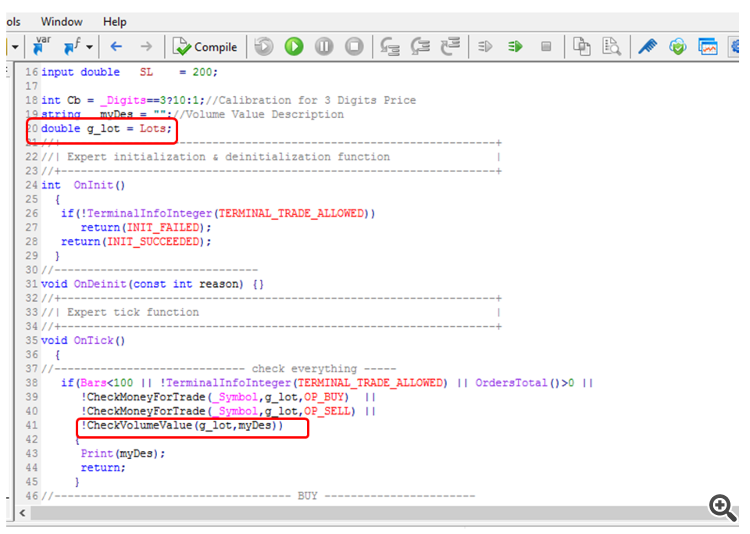Expand the function list dropdown arrow
The width and height of the screenshot is (750, 534).
(x=89, y=47)
